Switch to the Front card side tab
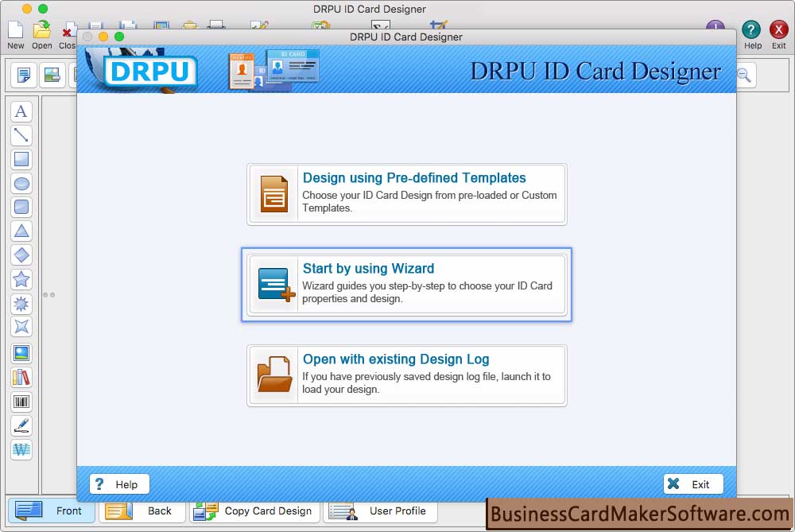 [52, 511]
